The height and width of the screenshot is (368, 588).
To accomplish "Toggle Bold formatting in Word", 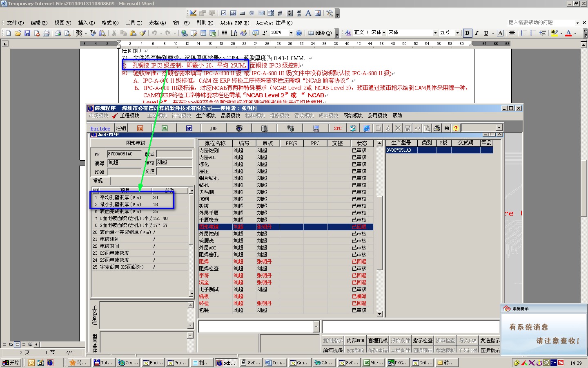I will 467,33.
